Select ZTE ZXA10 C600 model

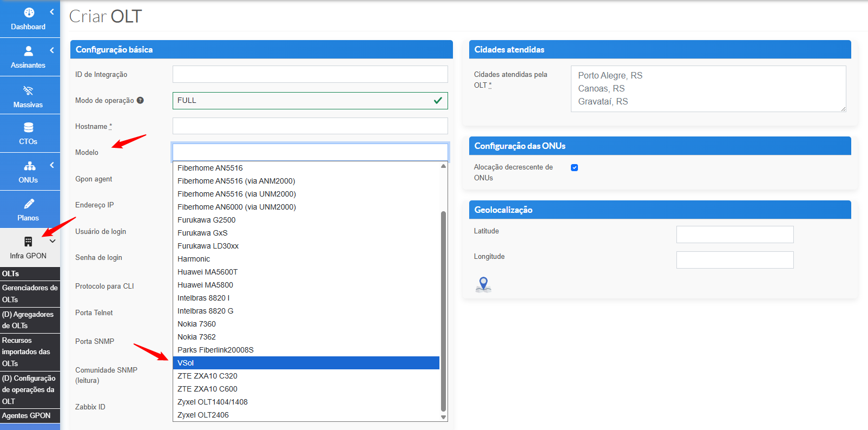(x=306, y=389)
